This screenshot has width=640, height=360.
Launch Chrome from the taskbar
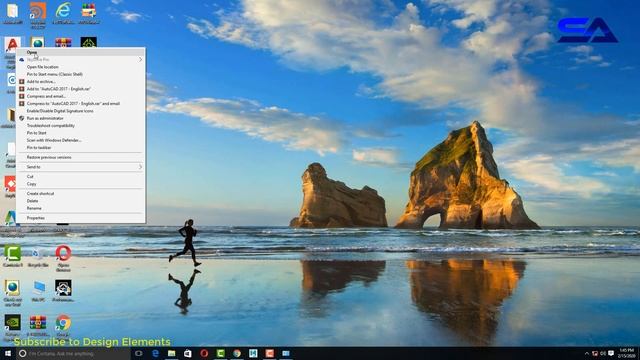[237, 353]
